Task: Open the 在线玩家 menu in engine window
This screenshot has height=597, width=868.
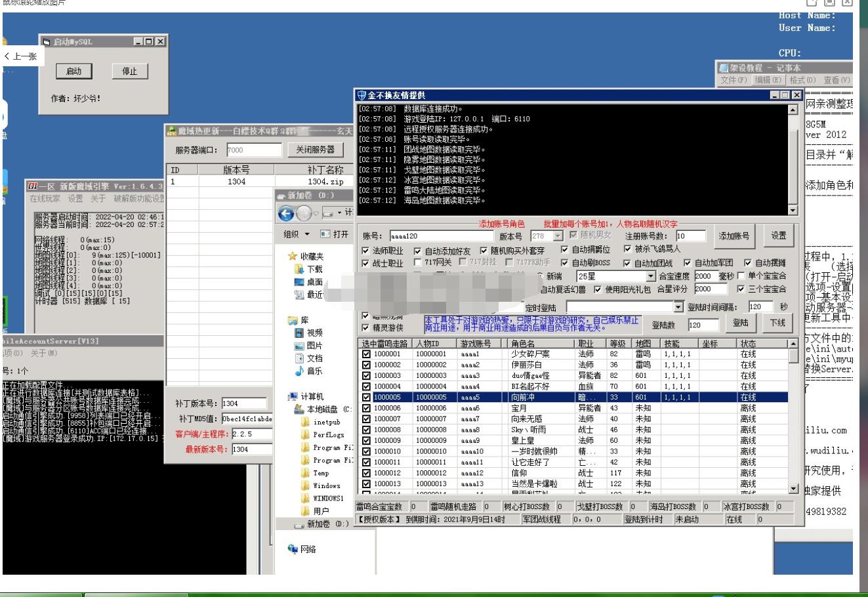Action: [45, 199]
